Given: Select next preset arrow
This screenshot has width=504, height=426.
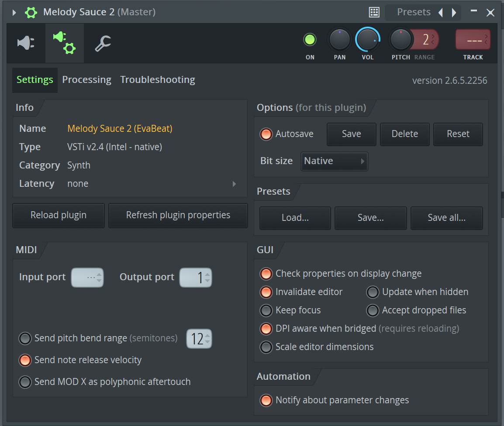Looking at the screenshot, I should (454, 13).
